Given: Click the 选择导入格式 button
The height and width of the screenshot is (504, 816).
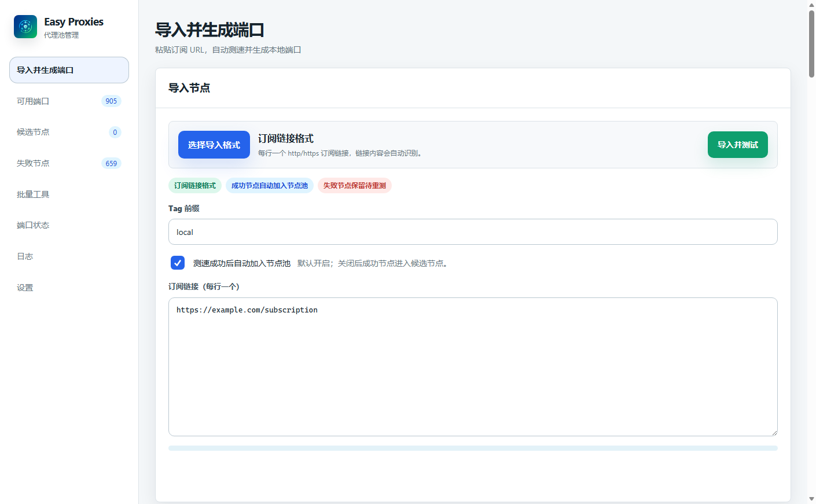Looking at the screenshot, I should coord(214,145).
